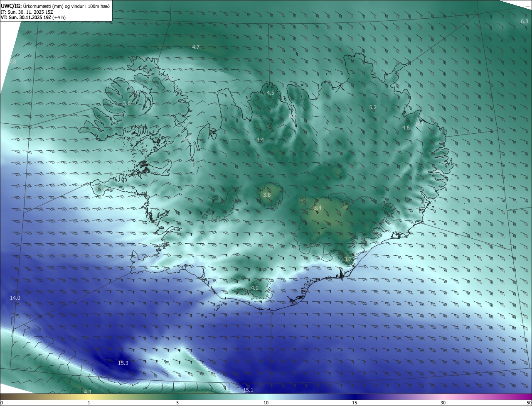Select the 5.2 value in northeast Iceland
Viewport: 532px width, 406px height.
click(x=373, y=107)
